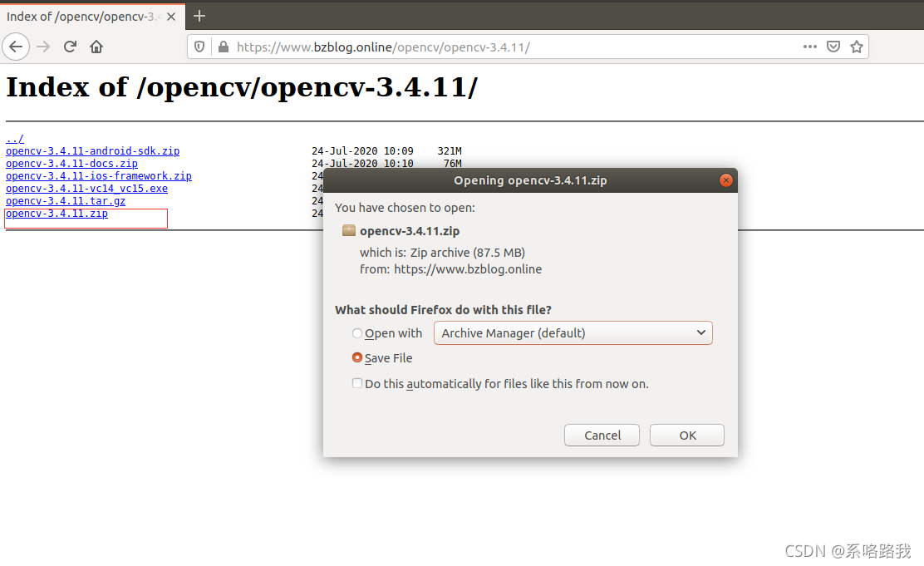Click the page heading Index of /opencv/opencv-3.4.11/
The height and width of the screenshot is (566, 924).
(x=242, y=87)
